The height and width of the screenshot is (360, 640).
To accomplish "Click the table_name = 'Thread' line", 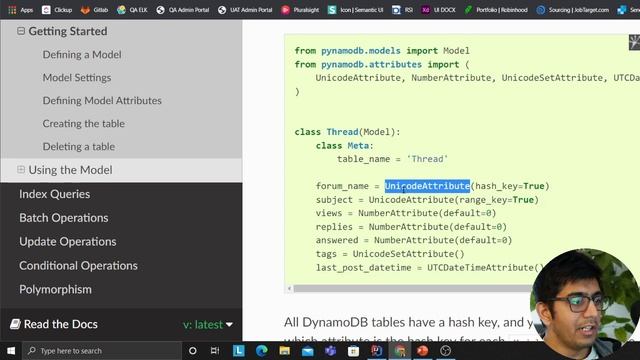I will 392,159.
